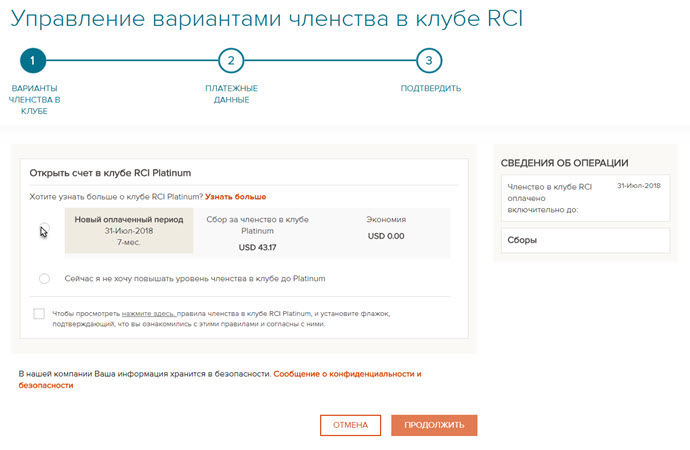Go to step 2 circle in progress bar

(231, 61)
